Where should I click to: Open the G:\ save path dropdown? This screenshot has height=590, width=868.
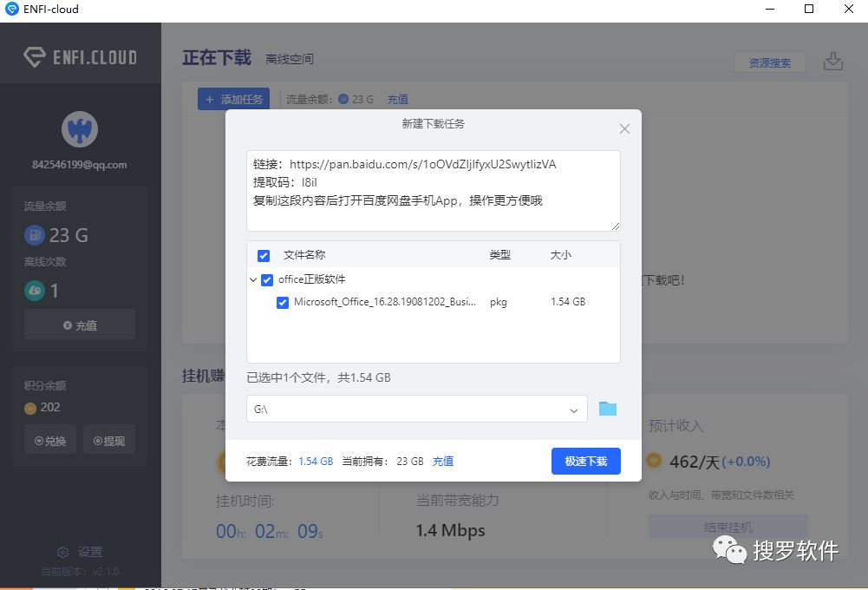tap(417, 409)
